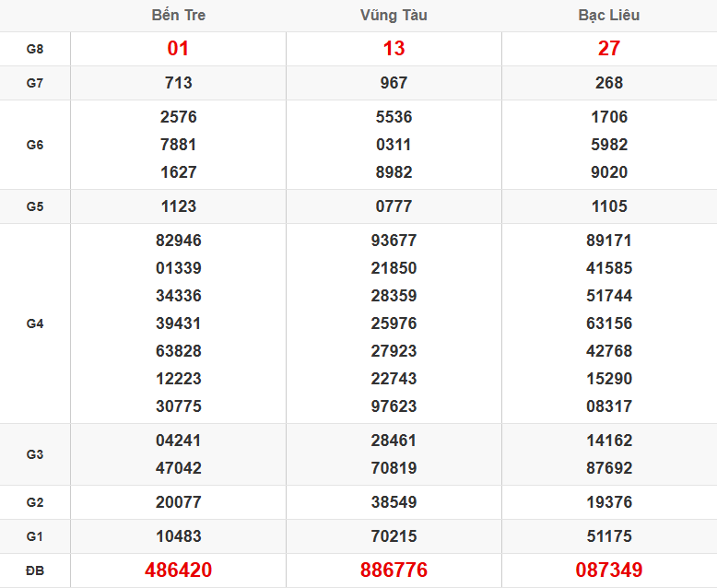Click the G5 result 1105
The image size is (717, 588).
tap(608, 206)
